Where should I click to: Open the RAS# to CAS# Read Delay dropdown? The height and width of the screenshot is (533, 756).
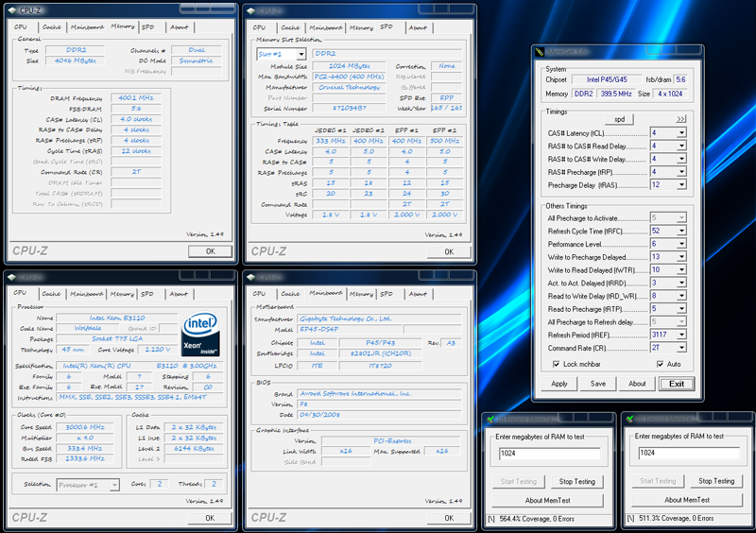click(681, 146)
